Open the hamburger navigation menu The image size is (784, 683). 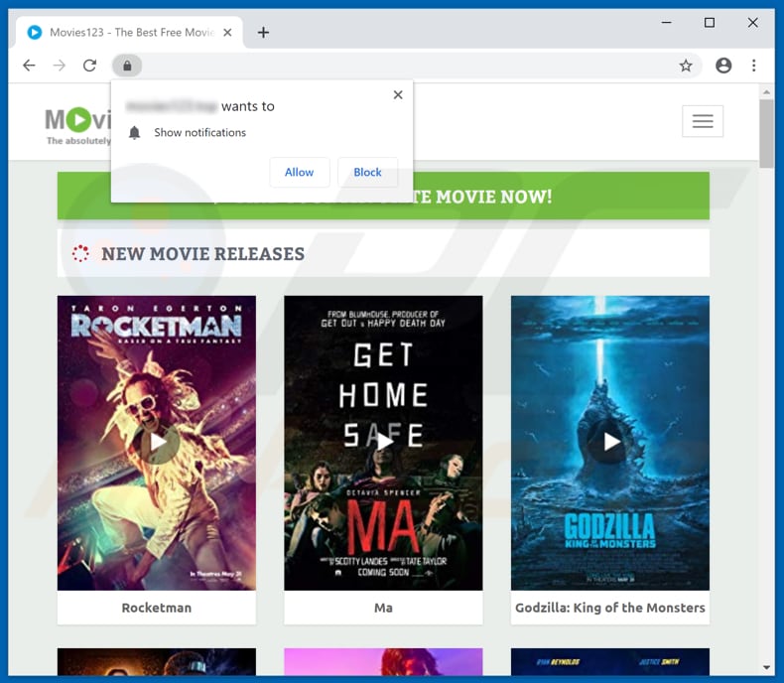[x=703, y=121]
